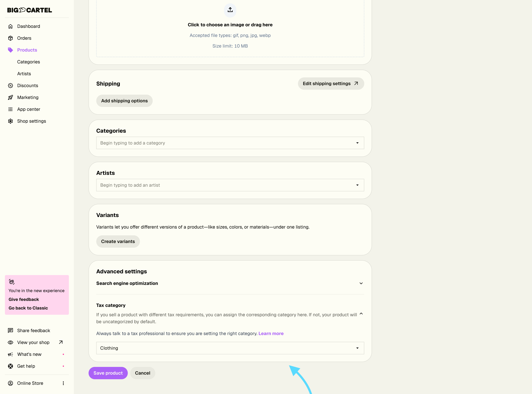
Task: Follow the Learn more tax link
Action: coord(271,333)
